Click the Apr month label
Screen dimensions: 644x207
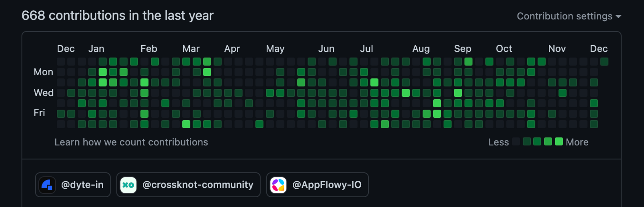click(x=232, y=49)
